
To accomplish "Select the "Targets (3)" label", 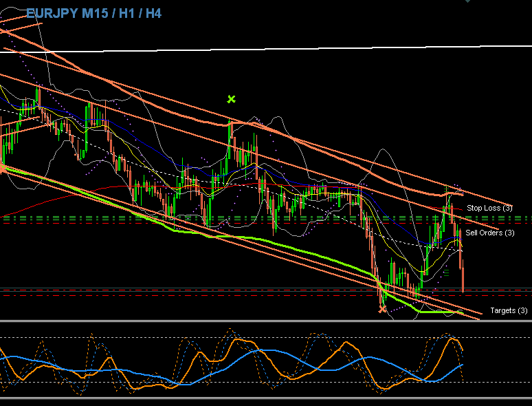I will click(x=509, y=310).
